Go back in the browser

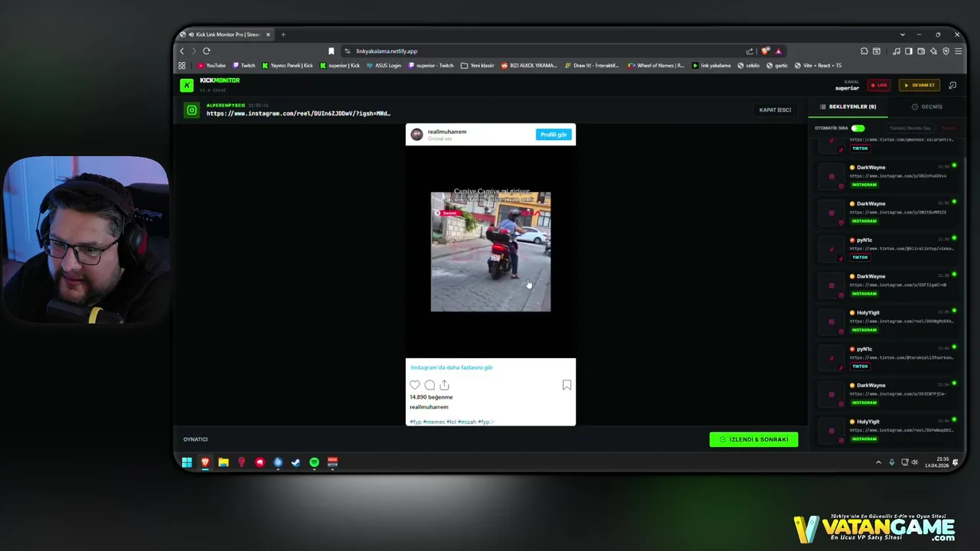[x=182, y=51]
